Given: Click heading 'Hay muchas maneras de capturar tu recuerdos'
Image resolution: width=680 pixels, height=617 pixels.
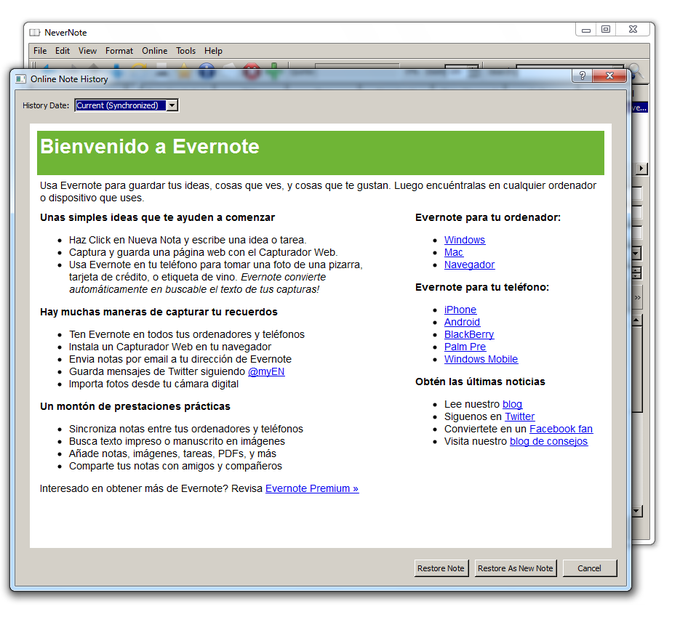Looking at the screenshot, I should (x=159, y=312).
